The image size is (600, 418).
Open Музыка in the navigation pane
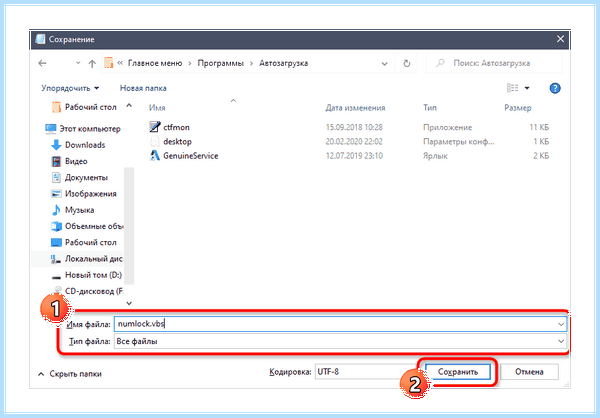(x=79, y=210)
